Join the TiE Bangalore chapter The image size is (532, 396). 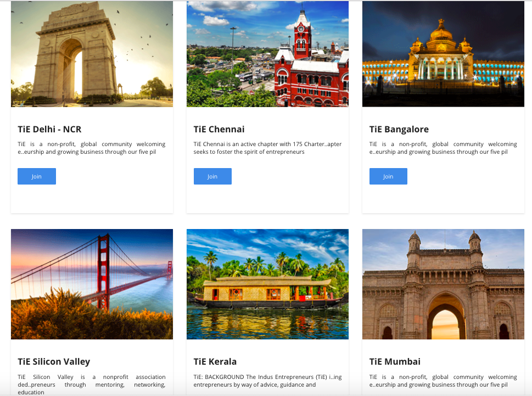pyautogui.click(x=388, y=176)
